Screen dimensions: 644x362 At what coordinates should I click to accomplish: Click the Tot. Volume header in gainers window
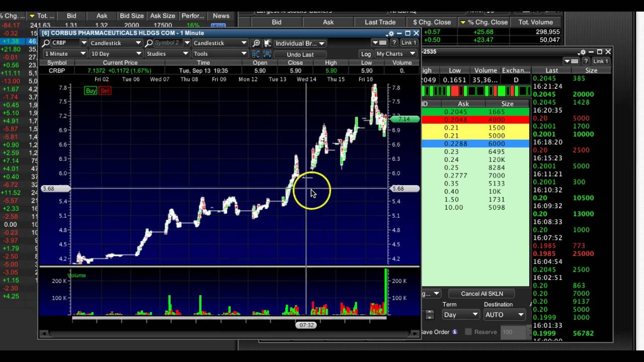tap(535, 22)
